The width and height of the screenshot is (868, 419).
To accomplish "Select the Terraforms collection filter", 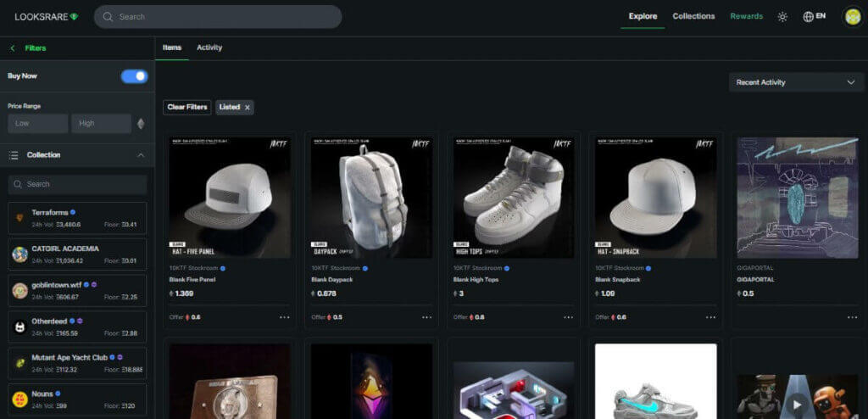I will point(77,218).
